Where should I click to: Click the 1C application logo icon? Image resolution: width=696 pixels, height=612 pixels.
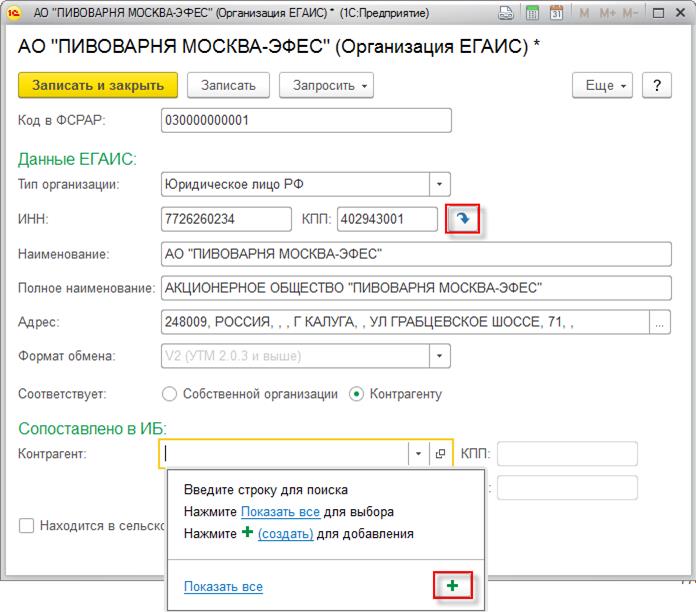click(14, 13)
